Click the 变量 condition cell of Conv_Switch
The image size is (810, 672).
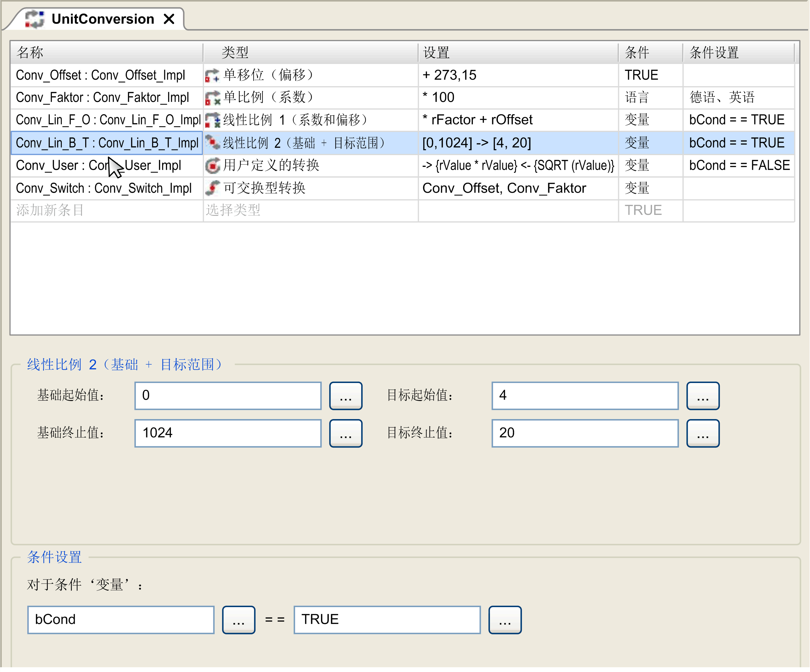pyautogui.click(x=651, y=188)
